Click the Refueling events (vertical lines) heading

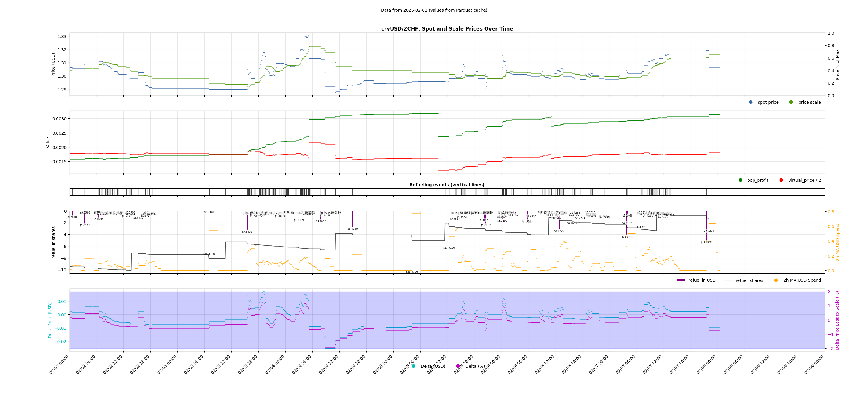tap(447, 185)
